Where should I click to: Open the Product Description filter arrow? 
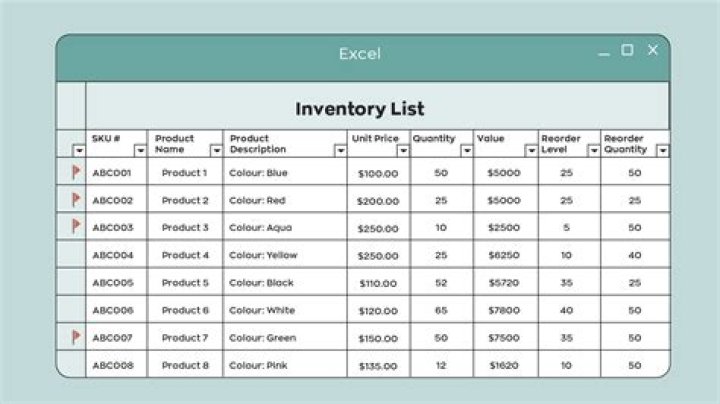pos(340,150)
